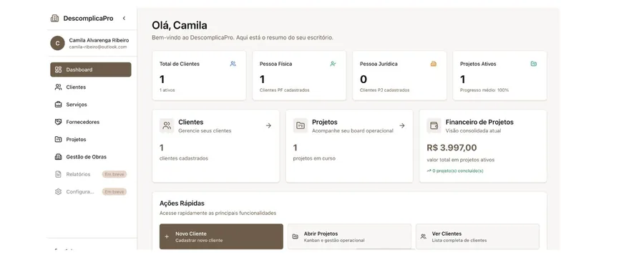Click the orange icon on Pessoa Jurídica card
The height and width of the screenshot is (263, 644).
coord(434,64)
